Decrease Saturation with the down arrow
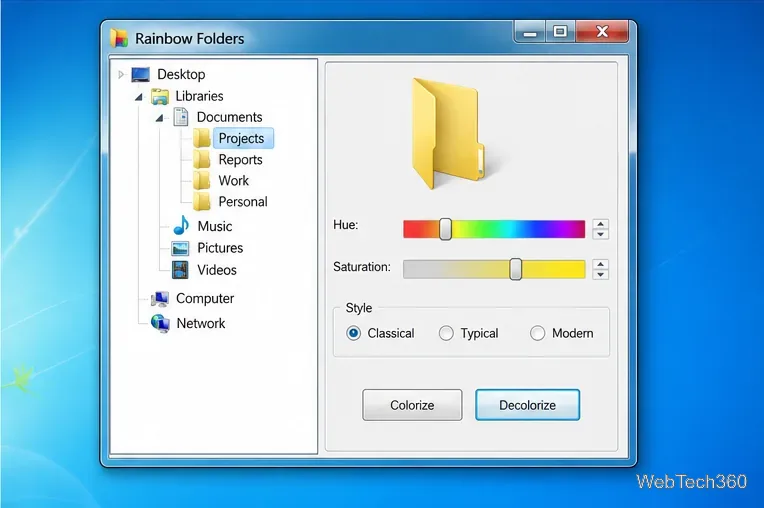Screen dimensions: 764x508 click(600, 274)
